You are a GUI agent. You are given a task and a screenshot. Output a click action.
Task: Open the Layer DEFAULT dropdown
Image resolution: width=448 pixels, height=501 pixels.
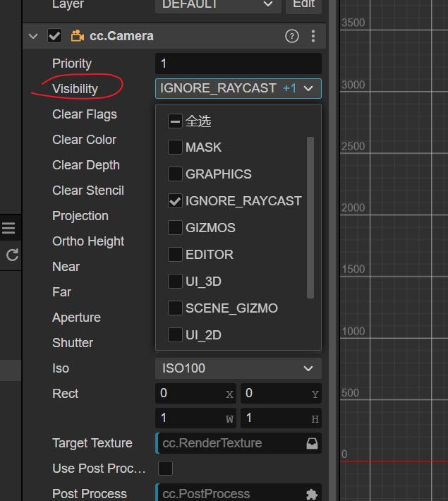click(x=218, y=5)
